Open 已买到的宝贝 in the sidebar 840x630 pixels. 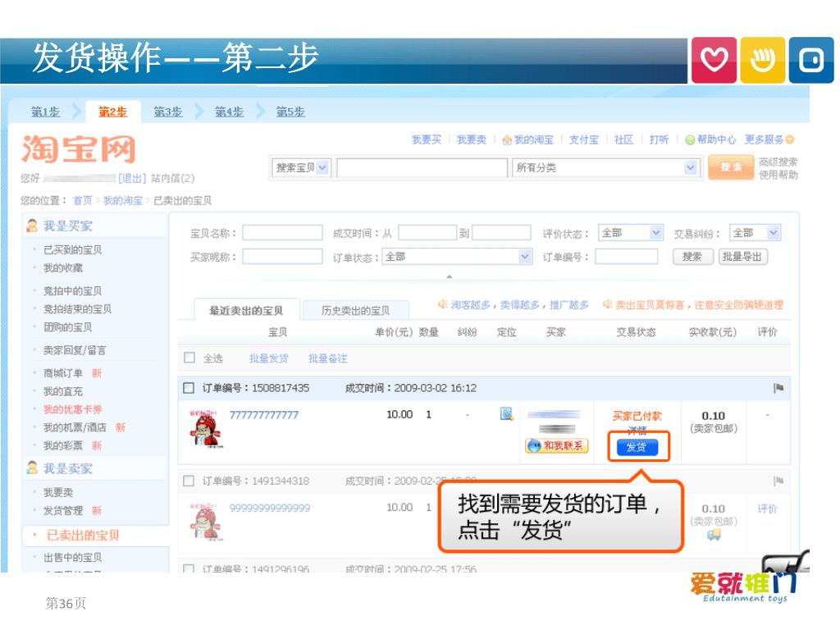tap(72, 250)
